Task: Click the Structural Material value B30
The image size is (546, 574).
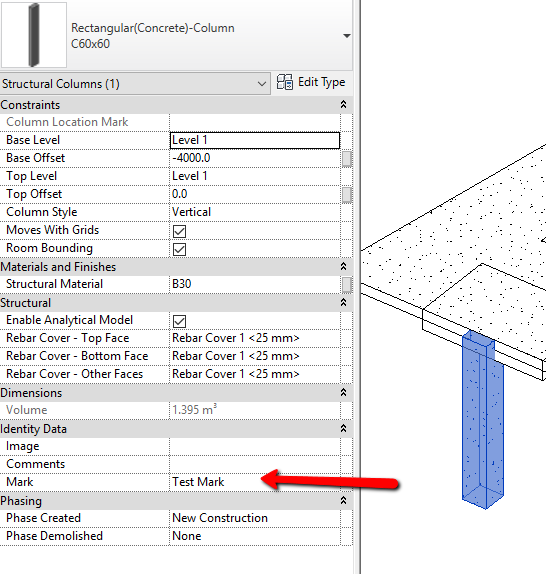Action: (x=255, y=284)
